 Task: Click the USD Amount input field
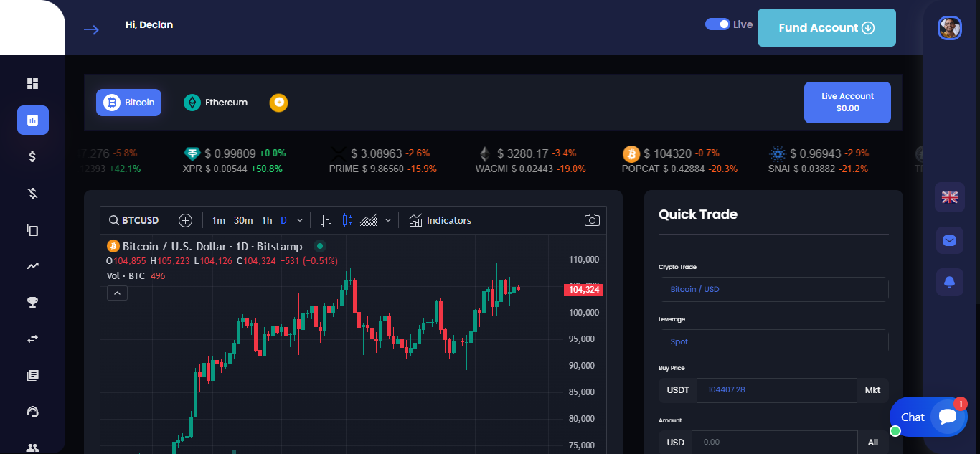pyautogui.click(x=775, y=443)
